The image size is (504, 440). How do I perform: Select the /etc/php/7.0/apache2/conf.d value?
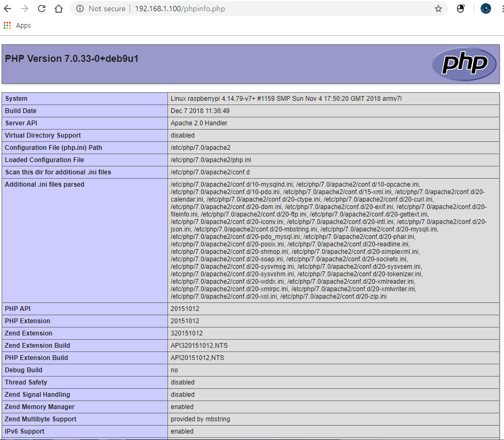[210, 172]
